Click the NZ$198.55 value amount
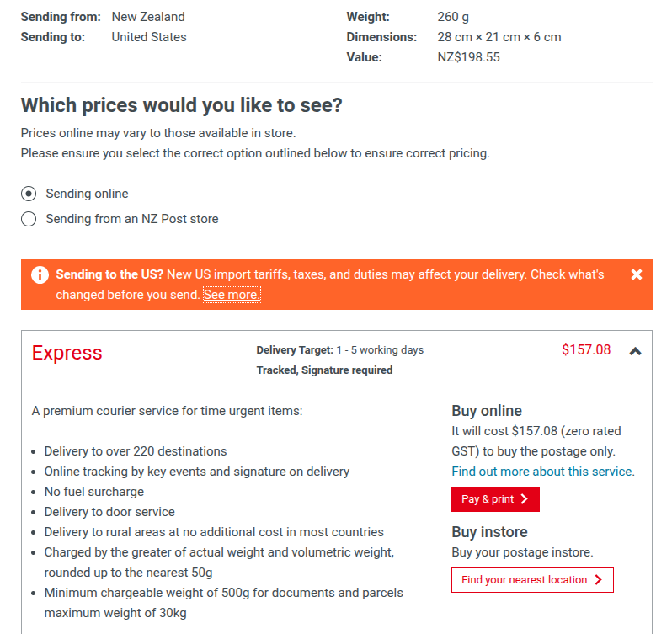The height and width of the screenshot is (634, 672). [x=469, y=57]
